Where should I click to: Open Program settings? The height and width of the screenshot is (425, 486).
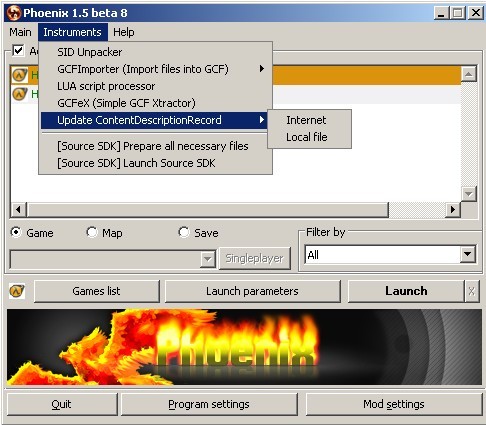pyautogui.click(x=209, y=404)
